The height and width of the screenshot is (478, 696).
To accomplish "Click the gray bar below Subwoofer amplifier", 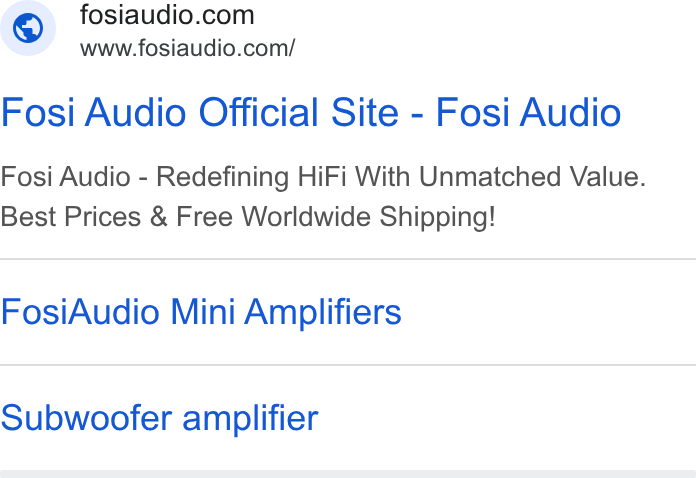I will tap(348, 474).
